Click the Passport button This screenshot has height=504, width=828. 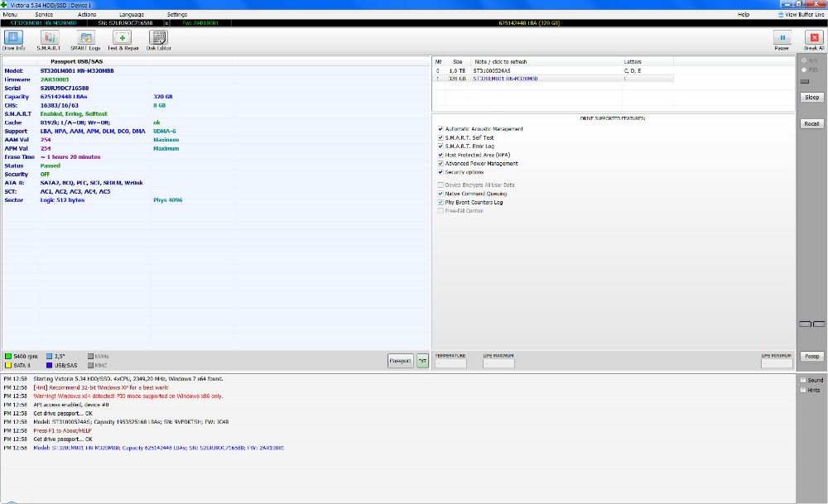click(400, 361)
